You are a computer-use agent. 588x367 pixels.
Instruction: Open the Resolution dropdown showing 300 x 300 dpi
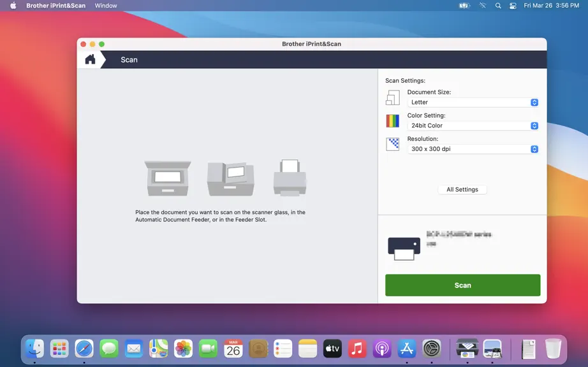click(473, 148)
